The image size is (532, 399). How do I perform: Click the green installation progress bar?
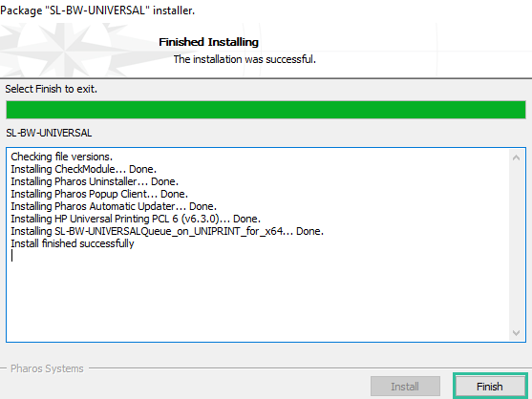pos(266,110)
